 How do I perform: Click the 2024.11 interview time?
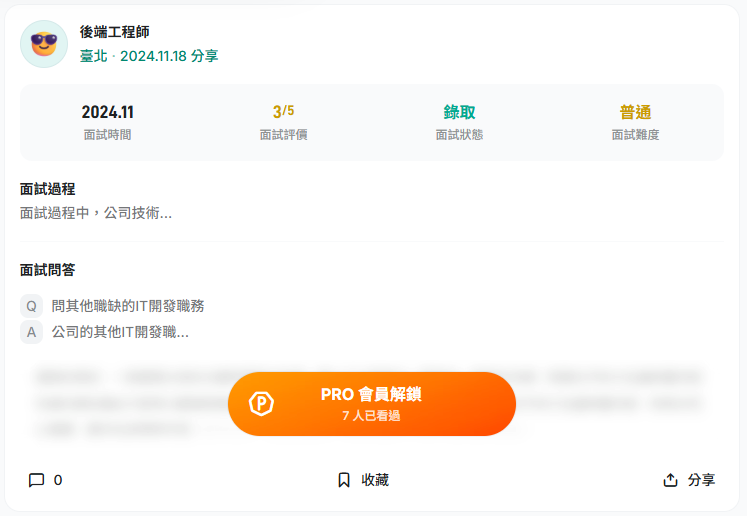coord(108,112)
